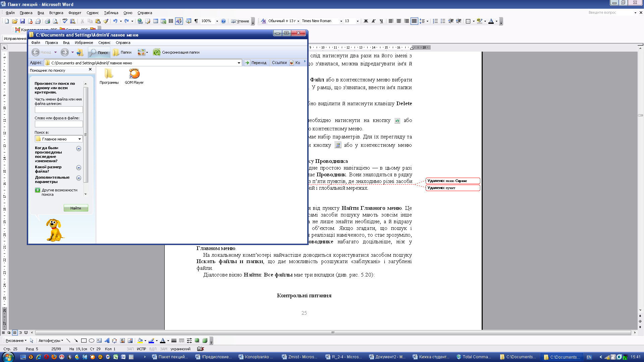Image resolution: width=644 pixels, height=362 pixels.
Task: Insert hyperlink using globe icon
Action: click(140, 21)
